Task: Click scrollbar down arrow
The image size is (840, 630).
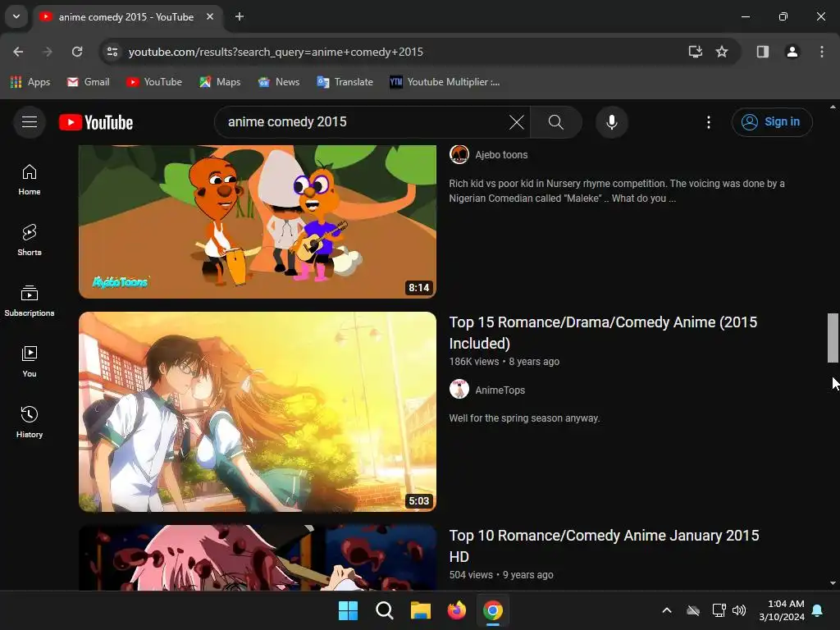Action: pos(833,583)
